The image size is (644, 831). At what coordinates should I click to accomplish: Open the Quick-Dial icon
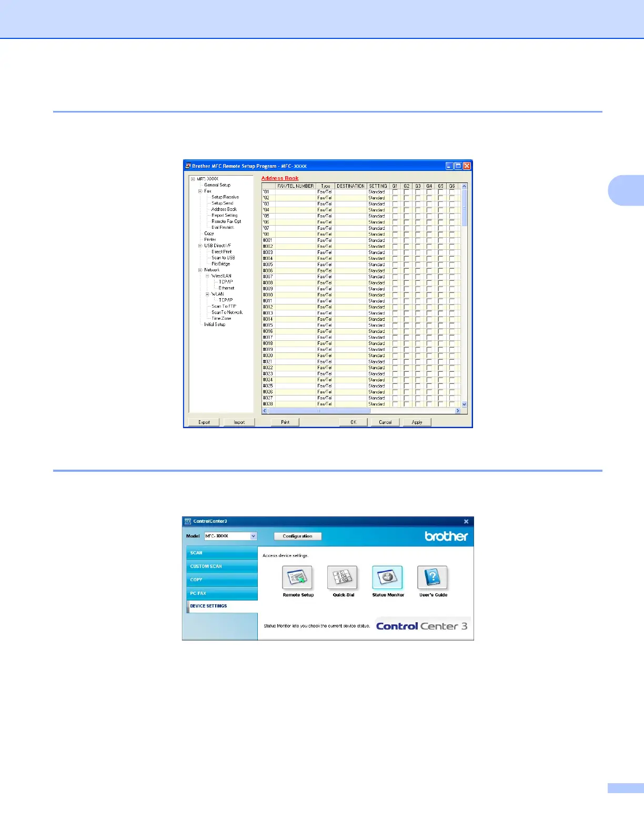coord(343,578)
